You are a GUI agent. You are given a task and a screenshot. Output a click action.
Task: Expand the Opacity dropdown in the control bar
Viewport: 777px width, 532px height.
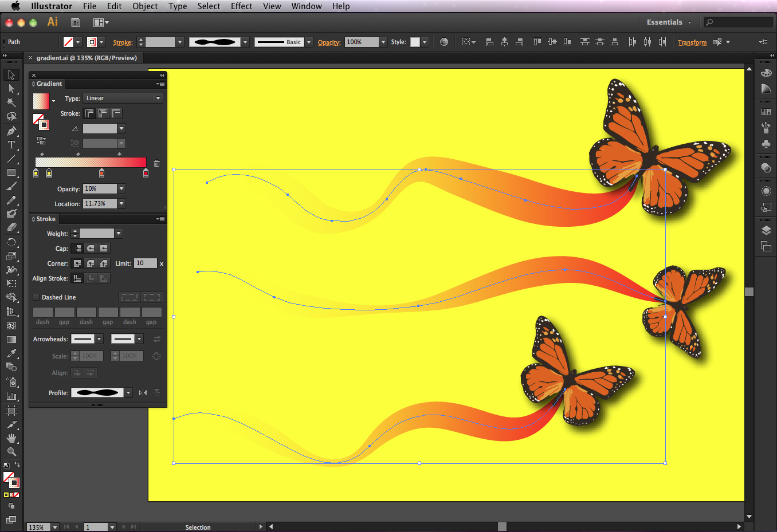tap(382, 41)
